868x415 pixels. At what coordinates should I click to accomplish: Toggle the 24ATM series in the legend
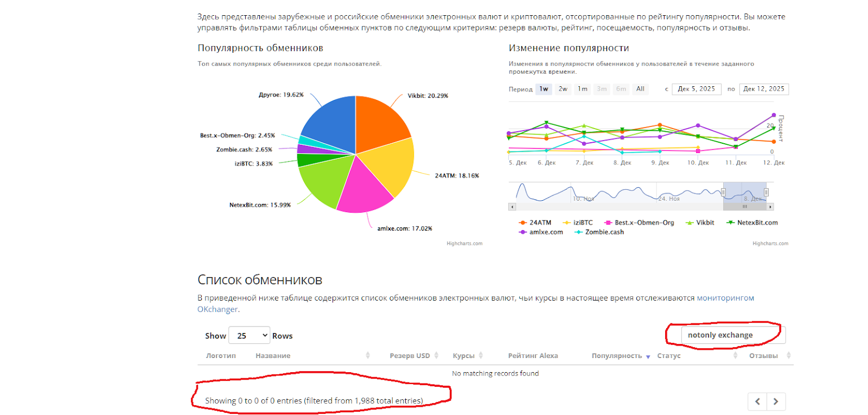(x=535, y=223)
